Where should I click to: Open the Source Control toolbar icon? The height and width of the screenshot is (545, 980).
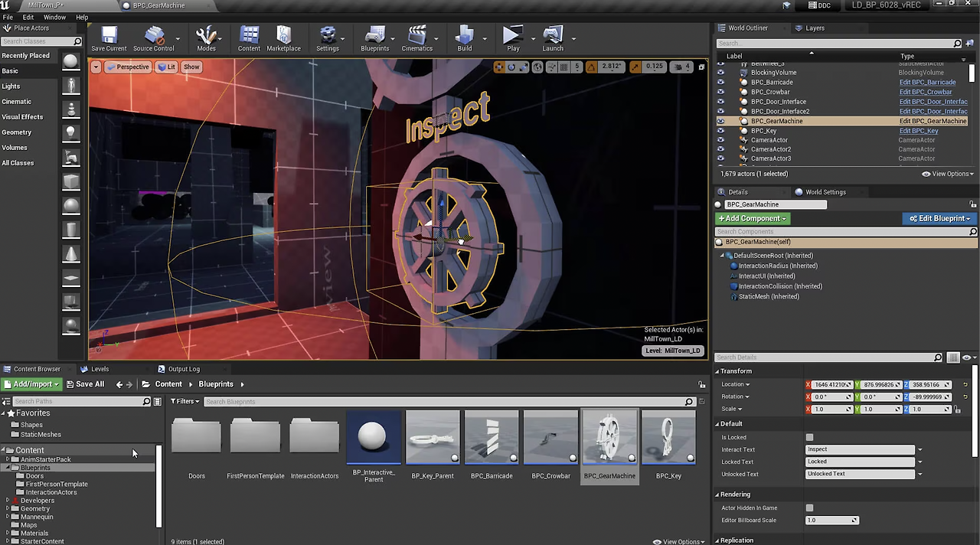154,37
